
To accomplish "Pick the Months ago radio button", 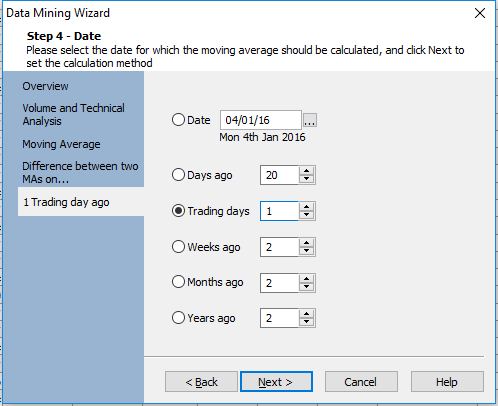I will pos(178,282).
